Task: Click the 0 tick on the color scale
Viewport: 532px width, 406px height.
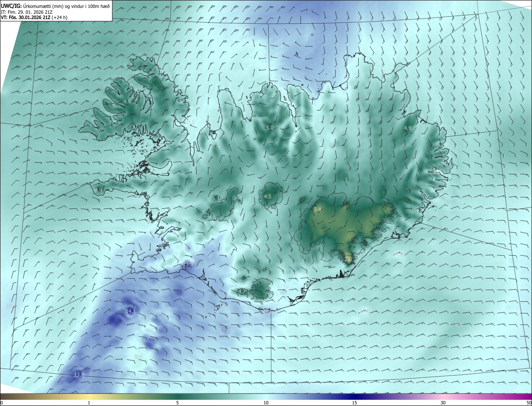Action: click(2, 403)
